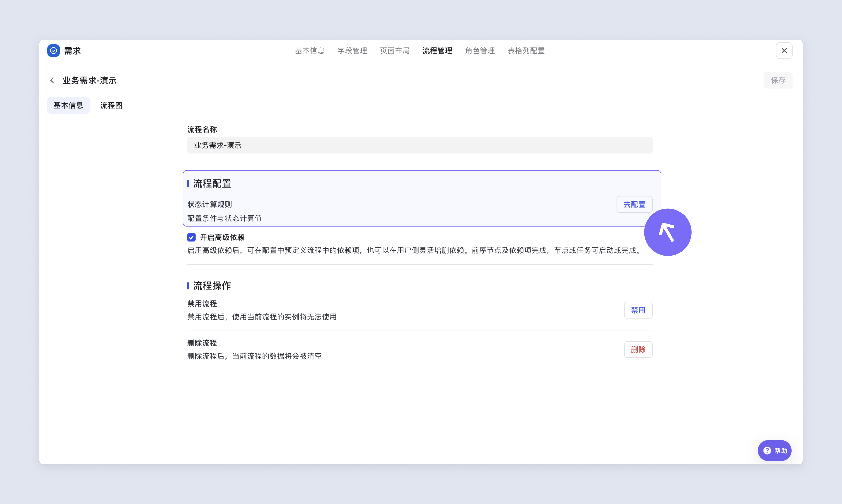Image resolution: width=842 pixels, height=504 pixels.
Task: Click the red 删除 button
Action: 638,349
